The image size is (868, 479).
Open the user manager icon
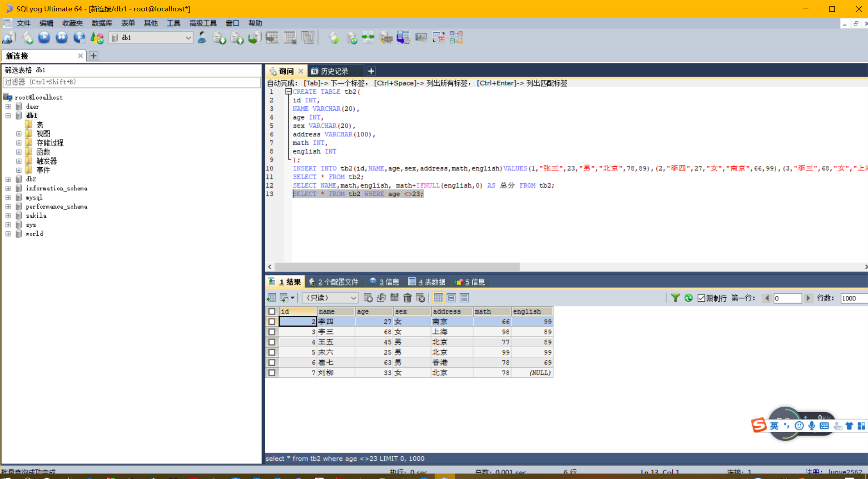pos(202,38)
